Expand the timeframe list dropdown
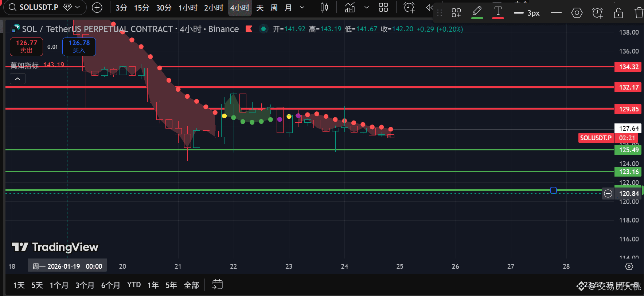 [302, 7]
